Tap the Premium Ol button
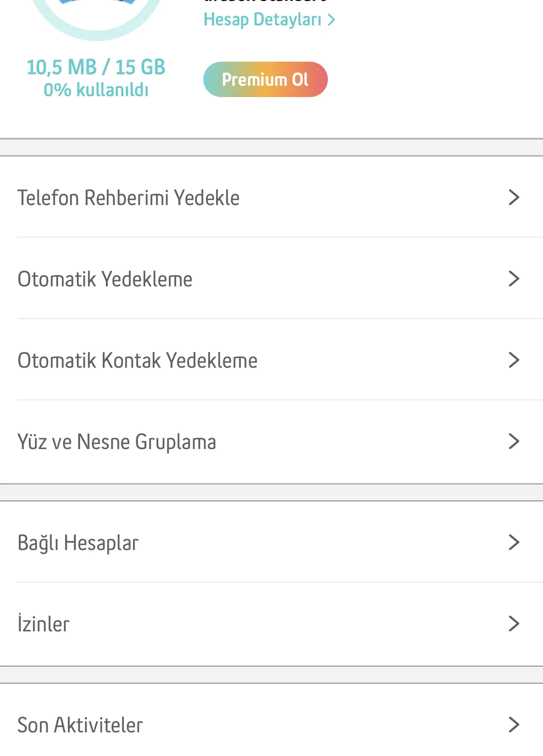 (265, 80)
